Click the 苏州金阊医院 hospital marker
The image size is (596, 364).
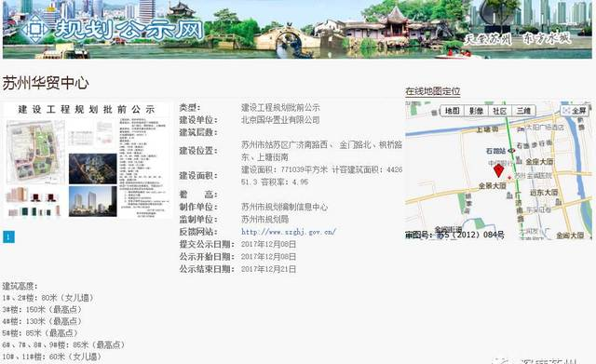509,178
